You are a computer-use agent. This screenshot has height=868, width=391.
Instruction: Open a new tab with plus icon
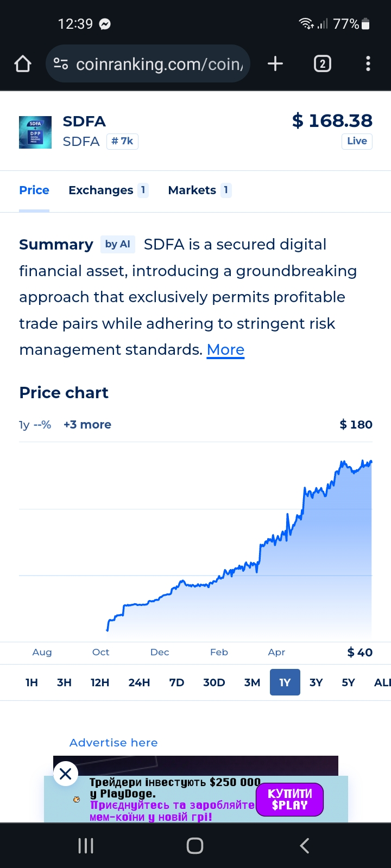coord(275,64)
